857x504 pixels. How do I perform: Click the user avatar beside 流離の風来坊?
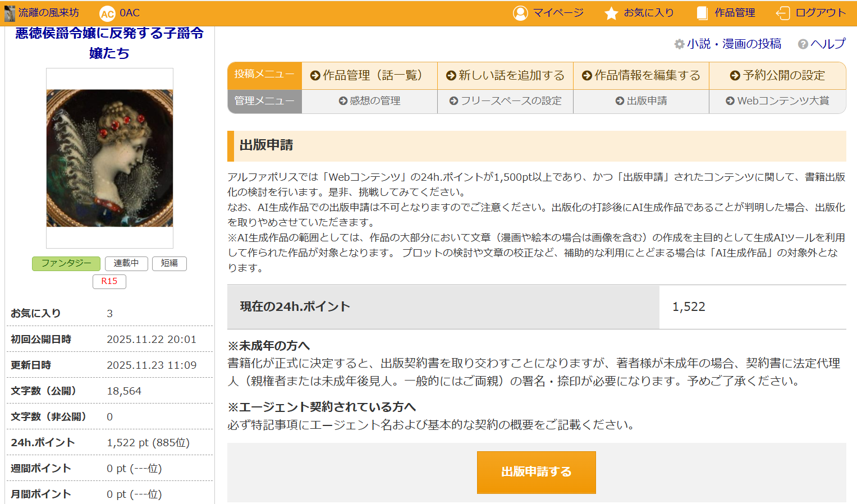point(10,13)
